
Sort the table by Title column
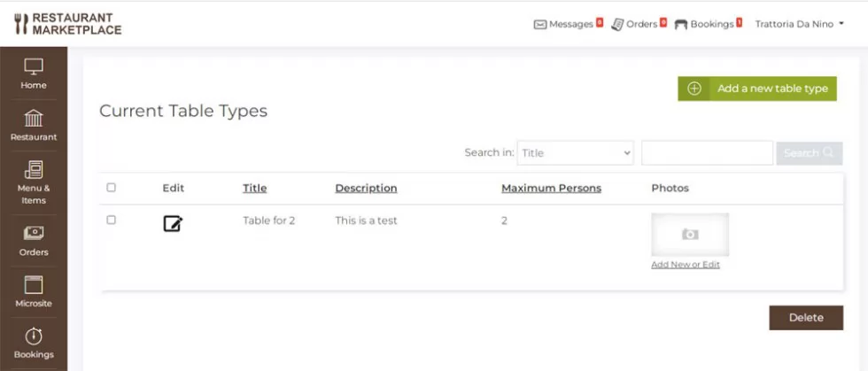255,189
